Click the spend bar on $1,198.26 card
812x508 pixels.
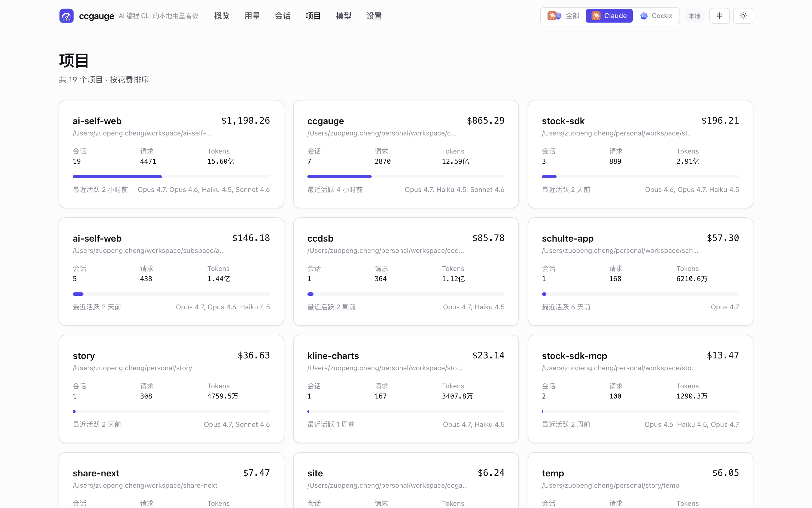coord(171,177)
